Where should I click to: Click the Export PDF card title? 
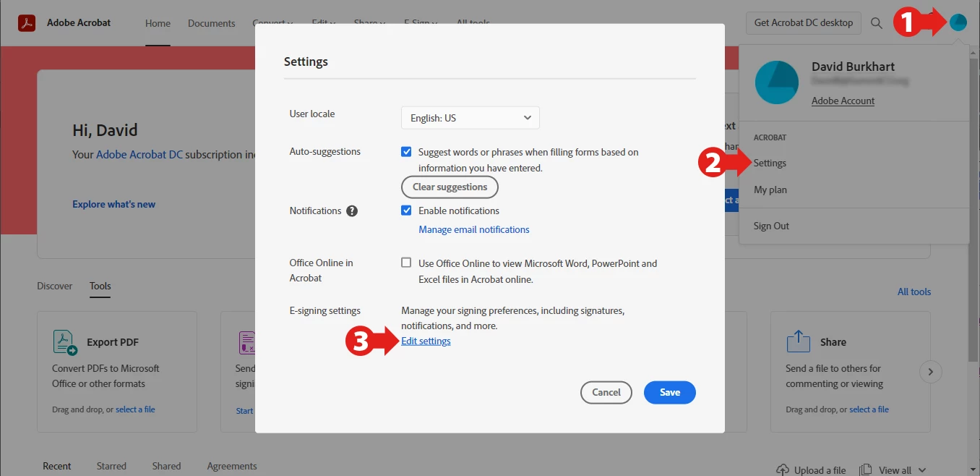coord(113,342)
